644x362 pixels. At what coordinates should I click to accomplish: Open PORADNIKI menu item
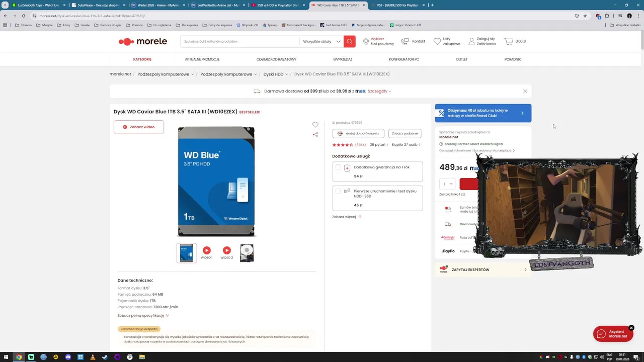pyautogui.click(x=513, y=59)
